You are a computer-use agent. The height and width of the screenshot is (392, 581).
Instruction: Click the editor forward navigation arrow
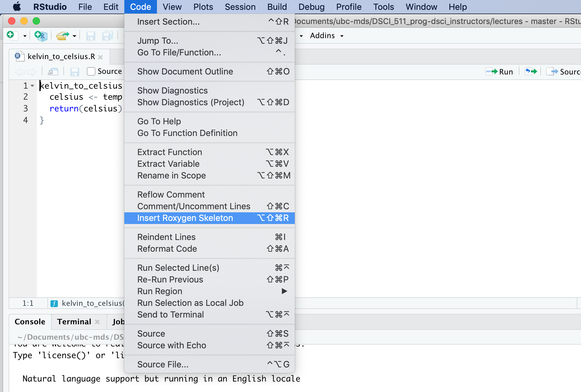(x=31, y=72)
